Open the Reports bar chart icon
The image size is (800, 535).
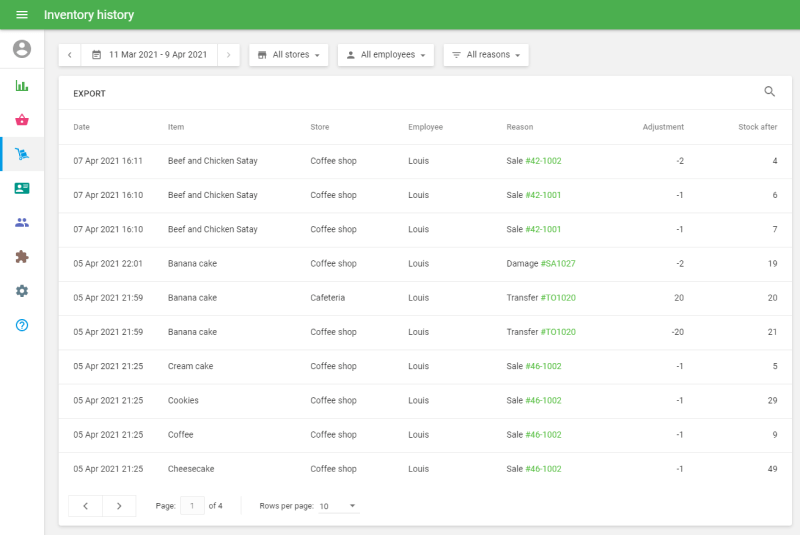point(22,86)
